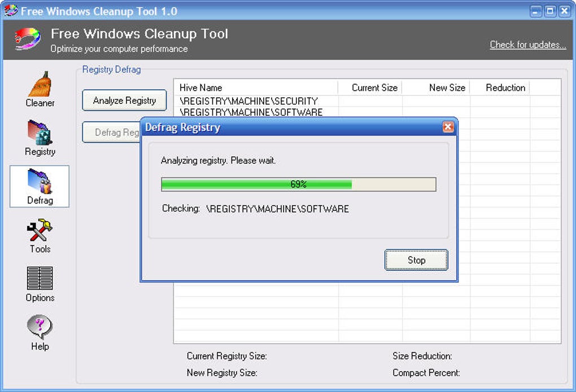
Task: Open the Registry section icon
Action: coord(40,132)
